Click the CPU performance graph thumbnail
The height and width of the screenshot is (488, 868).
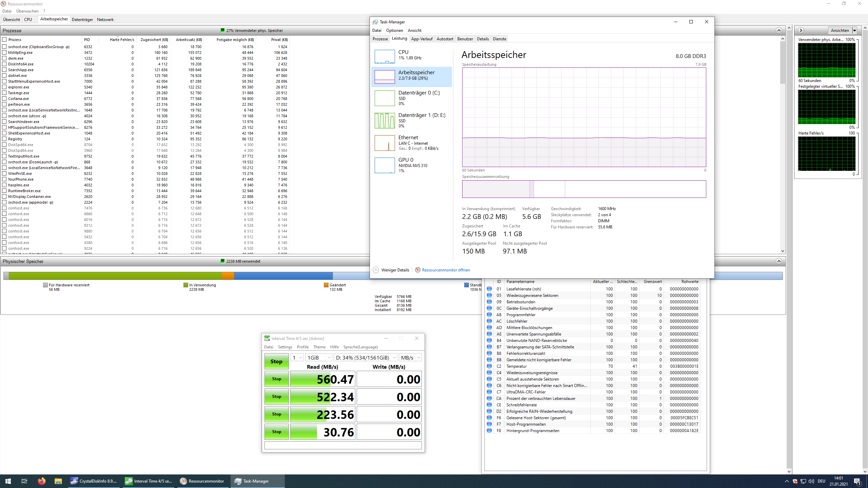pos(384,56)
